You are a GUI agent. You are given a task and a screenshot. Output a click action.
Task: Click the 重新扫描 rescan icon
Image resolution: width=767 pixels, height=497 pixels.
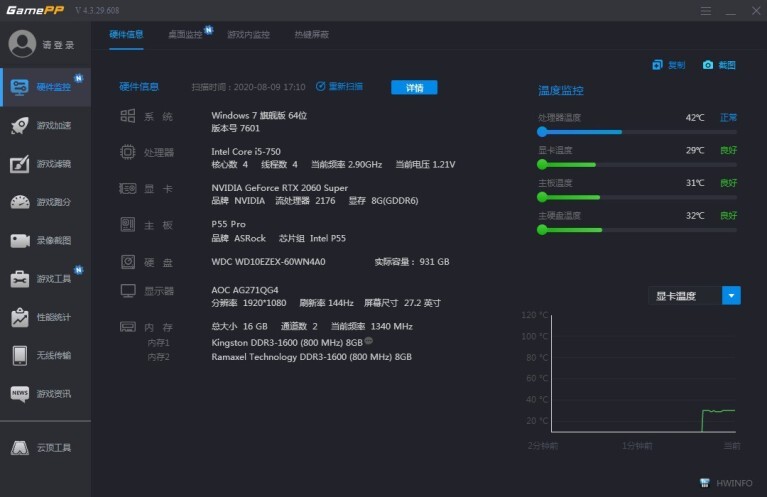tap(320, 87)
